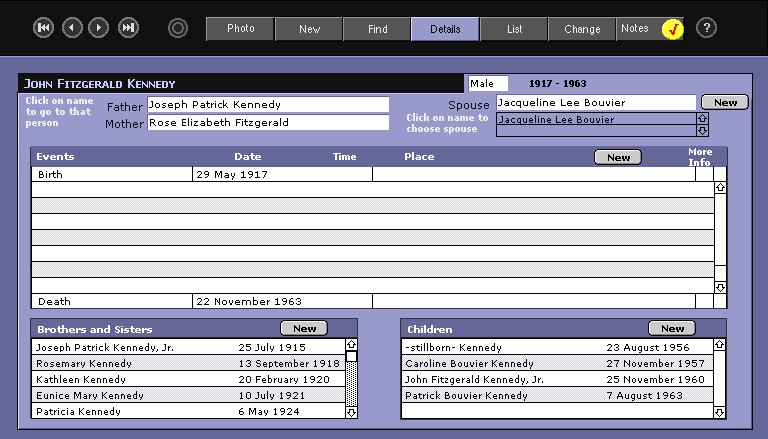Click the Birth event label
Screen dimensions: 768x439
50,174
